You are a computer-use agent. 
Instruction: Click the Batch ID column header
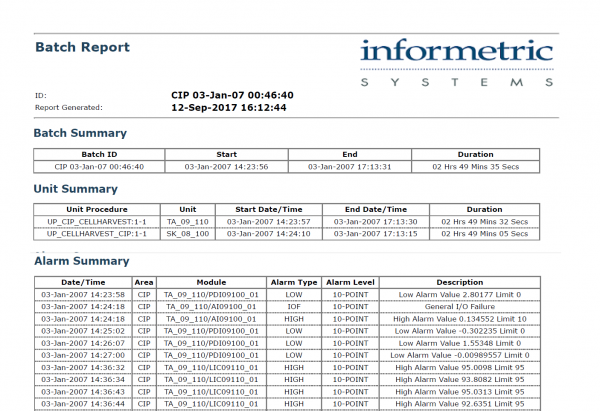tap(99, 155)
